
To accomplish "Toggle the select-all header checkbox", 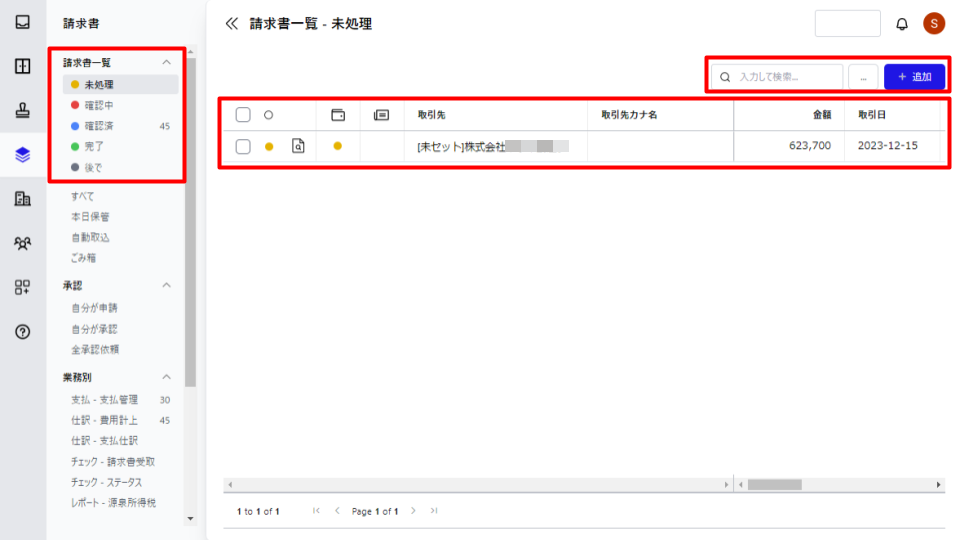I will [243, 114].
